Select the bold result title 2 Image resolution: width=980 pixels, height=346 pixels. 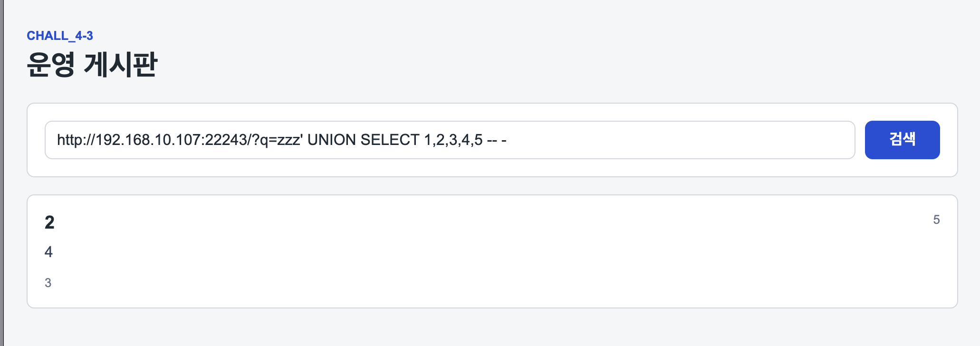tap(49, 222)
